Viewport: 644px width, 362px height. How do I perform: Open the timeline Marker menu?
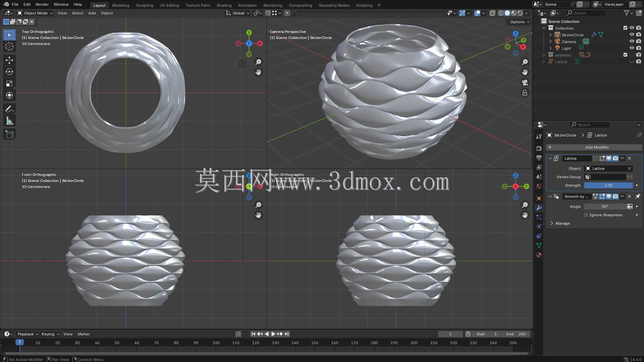(84, 334)
